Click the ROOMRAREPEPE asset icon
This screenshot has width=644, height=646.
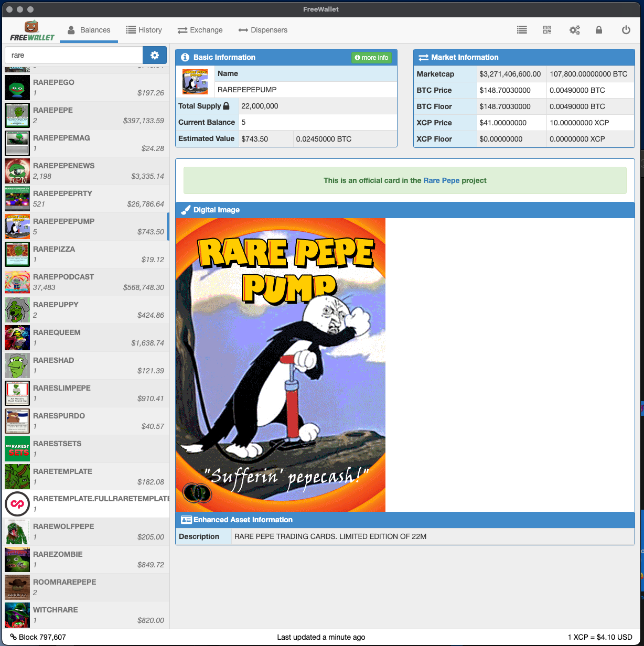(17, 588)
